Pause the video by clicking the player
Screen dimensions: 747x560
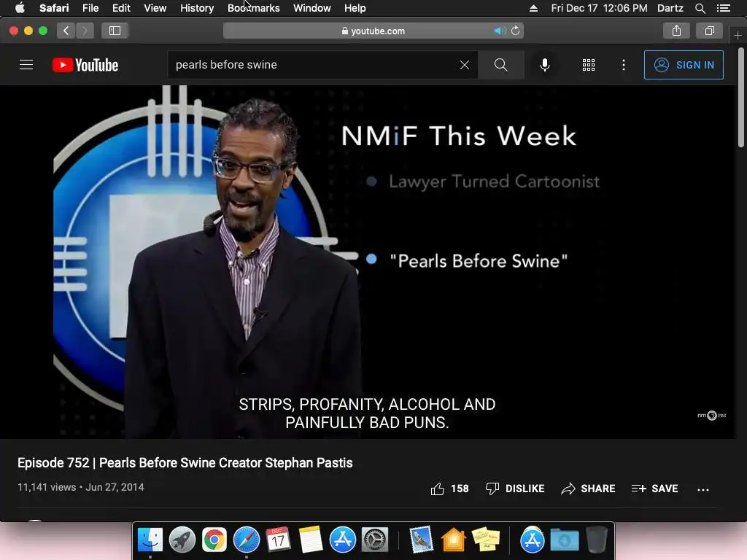pyautogui.click(x=368, y=262)
